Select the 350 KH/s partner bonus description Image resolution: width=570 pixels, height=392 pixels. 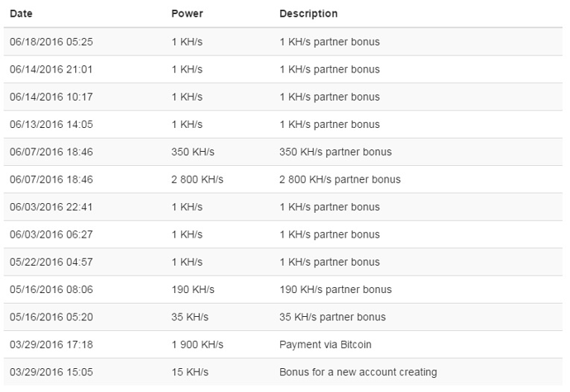pos(335,152)
